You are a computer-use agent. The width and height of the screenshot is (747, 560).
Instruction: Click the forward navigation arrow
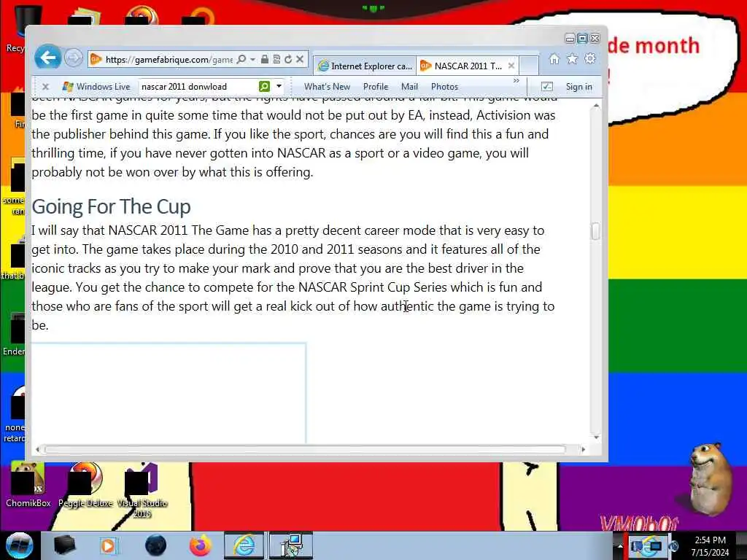click(x=74, y=58)
